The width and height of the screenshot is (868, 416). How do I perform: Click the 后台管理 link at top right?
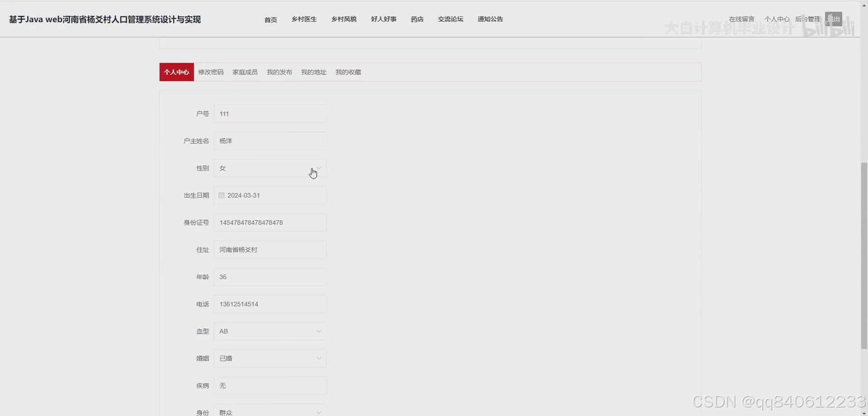coord(809,19)
